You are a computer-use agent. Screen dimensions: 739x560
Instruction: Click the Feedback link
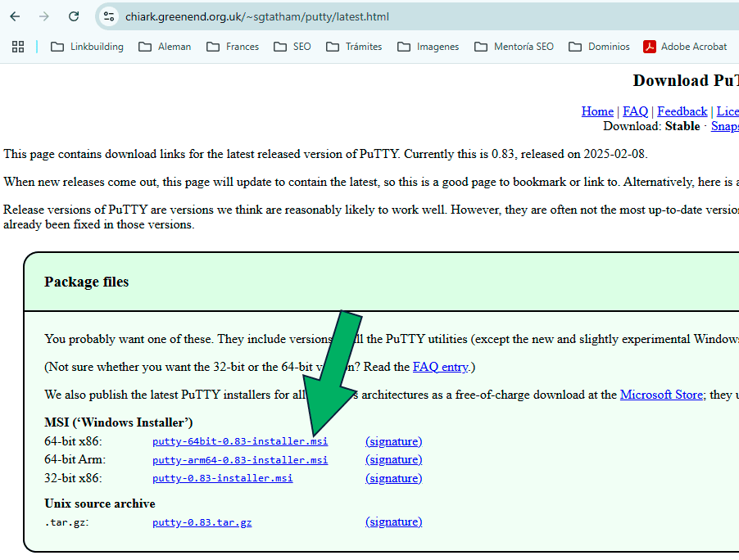click(x=682, y=111)
